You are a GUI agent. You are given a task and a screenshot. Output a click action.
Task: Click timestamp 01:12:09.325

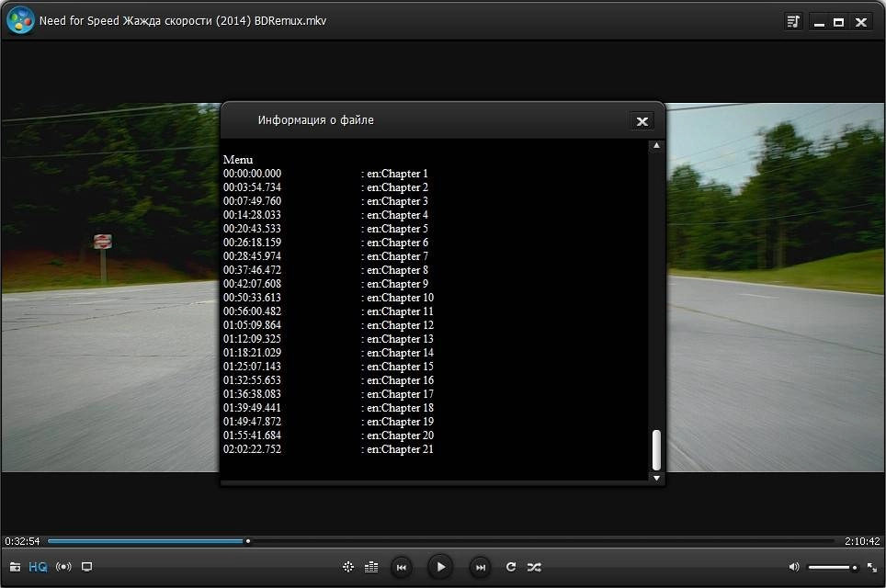[x=252, y=339]
